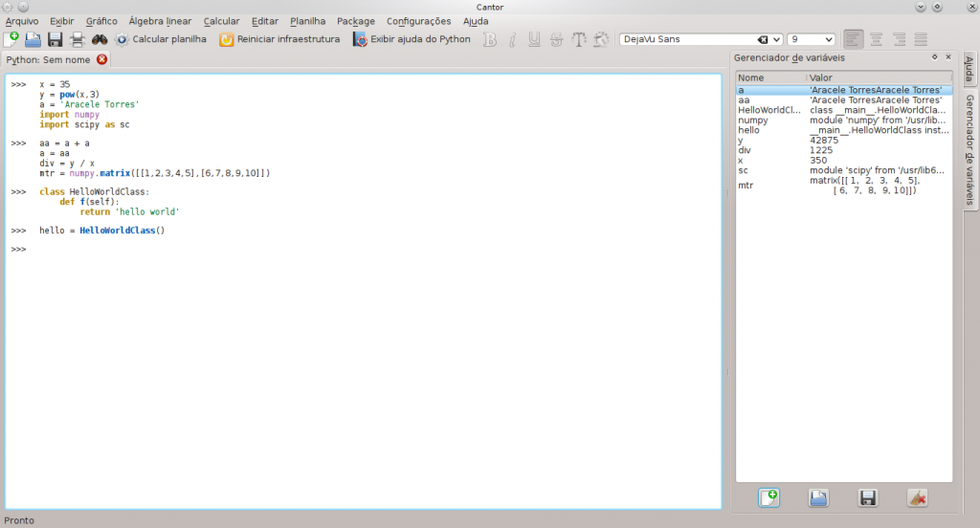980x528 pixels.
Task: Open the Package menu
Action: (356, 21)
